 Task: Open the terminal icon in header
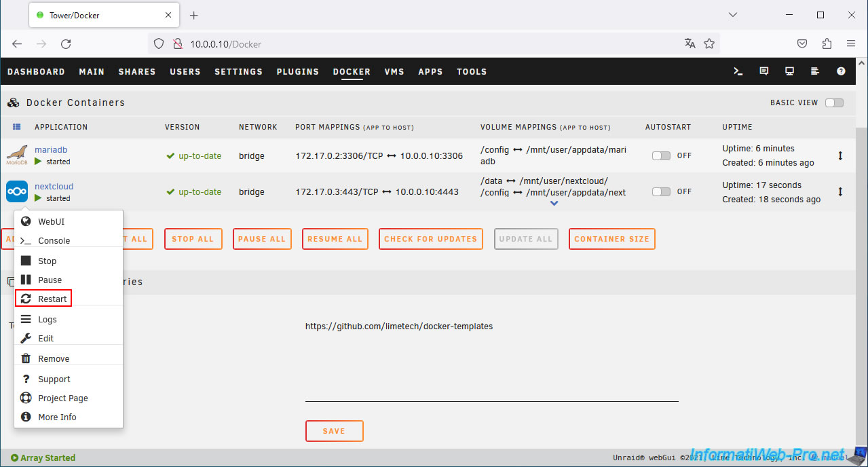click(x=738, y=71)
